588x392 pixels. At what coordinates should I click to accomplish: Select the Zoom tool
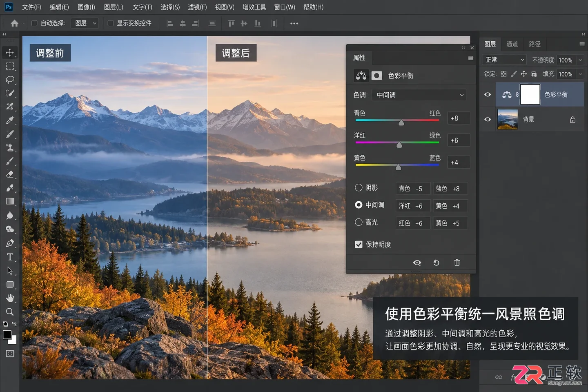(10, 312)
